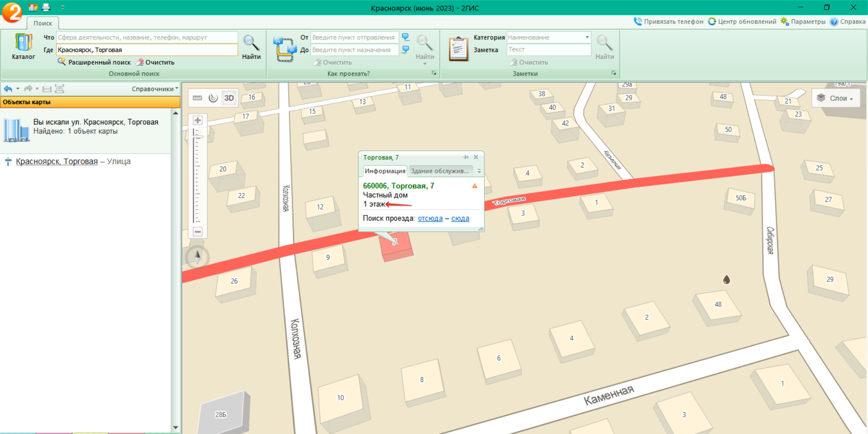Image resolution: width=868 pixels, height=434 pixels.
Task: Open Центр обновлений
Action: coord(742,21)
